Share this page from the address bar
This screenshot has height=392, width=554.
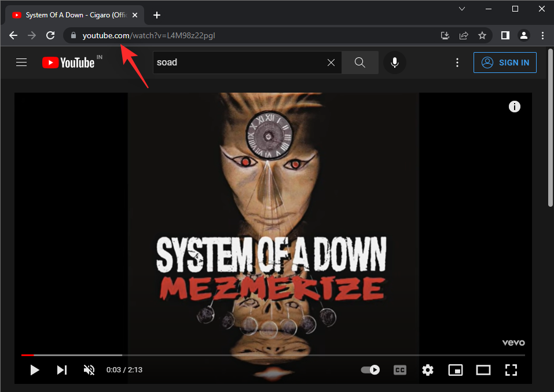464,35
